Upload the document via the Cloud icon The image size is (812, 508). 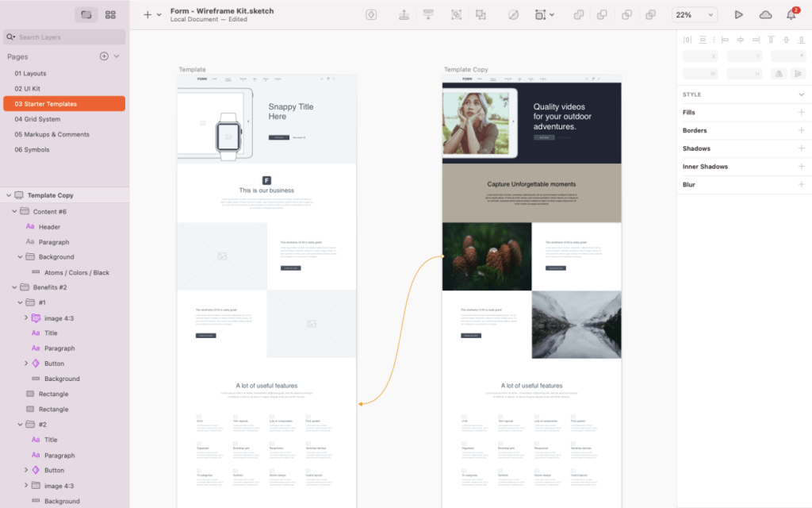[764, 13]
